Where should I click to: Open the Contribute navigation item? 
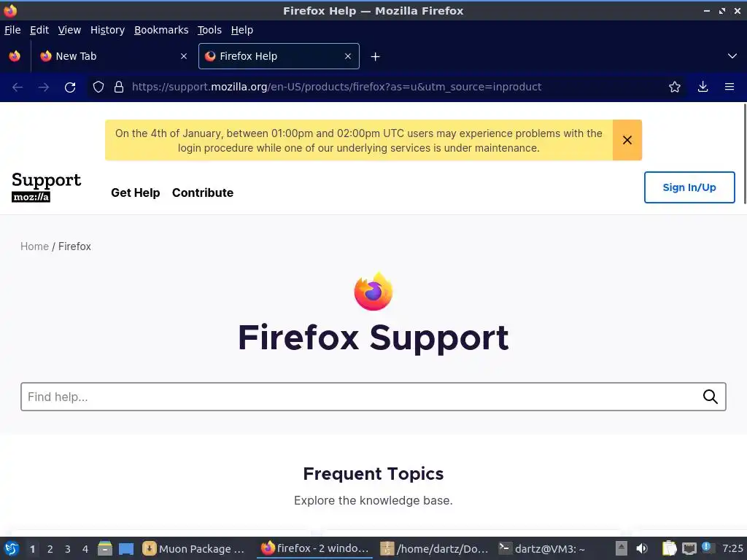click(x=203, y=192)
